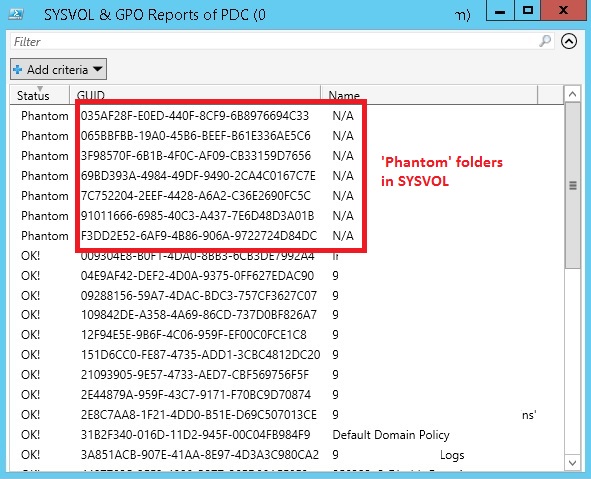Viewport: 591px width, 479px height.
Task: Select row with GUID 04E9AF42-DEF2-4D0A-9375-0FF627EDAC90
Action: tap(286, 275)
